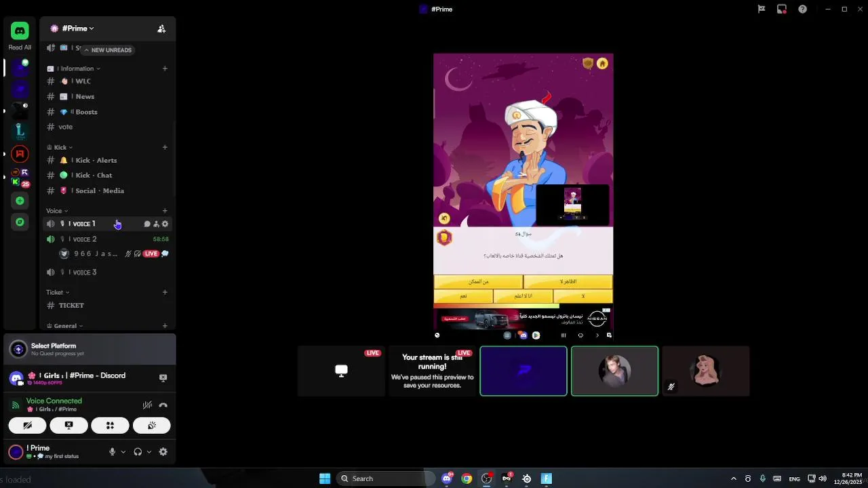
Task: Show hidden system tray icons arrow
Action: 733,479
